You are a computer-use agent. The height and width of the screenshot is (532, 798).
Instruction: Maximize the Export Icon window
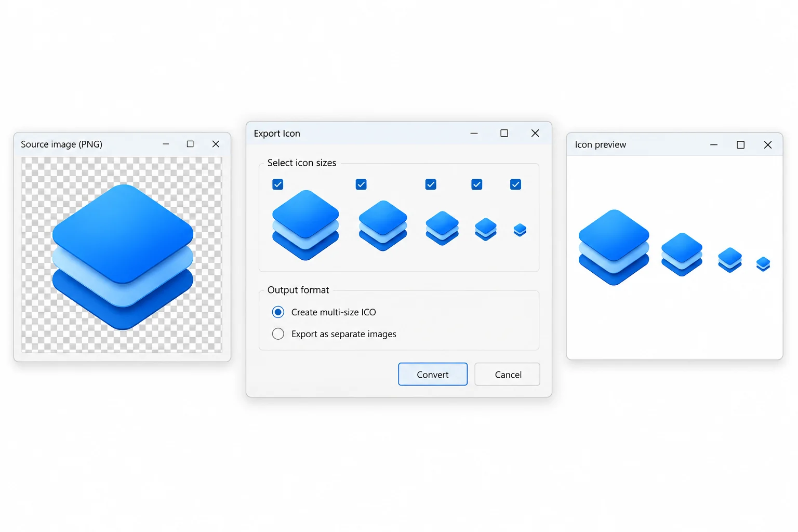point(504,134)
